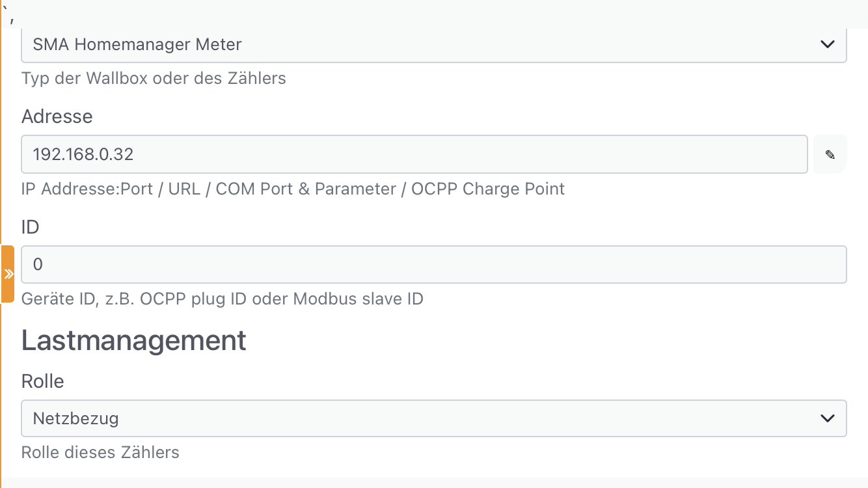Click the ID field label

[31, 227]
